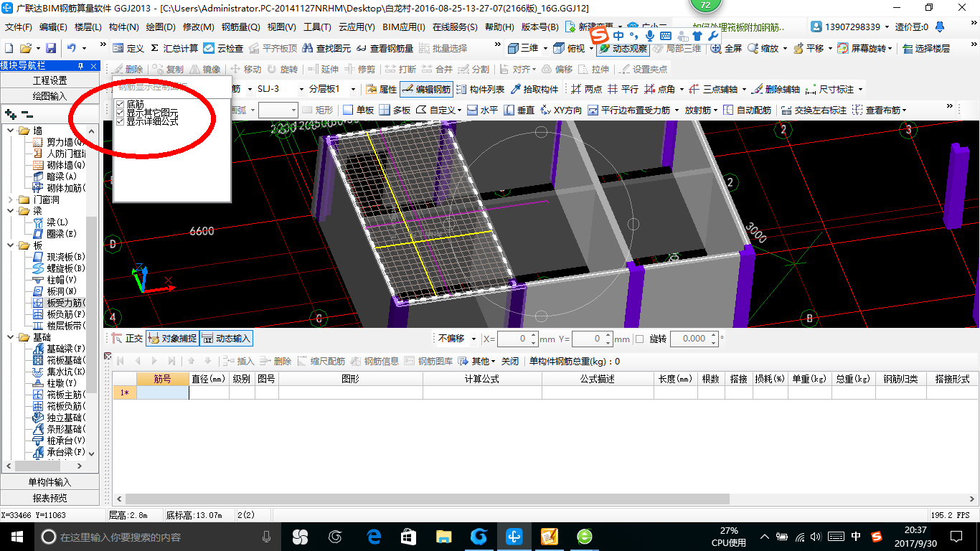Select 单板 single slab mode
This screenshot has height=551, width=980.
pos(358,110)
